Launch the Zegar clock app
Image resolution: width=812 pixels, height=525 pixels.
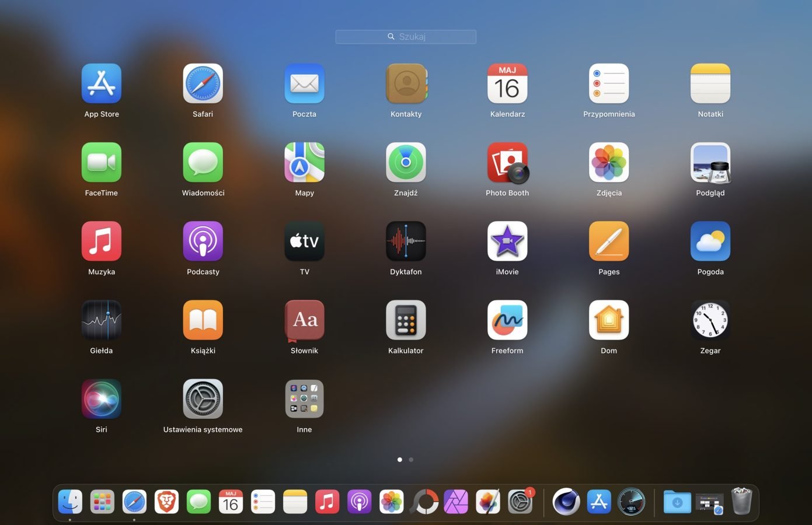tap(710, 320)
